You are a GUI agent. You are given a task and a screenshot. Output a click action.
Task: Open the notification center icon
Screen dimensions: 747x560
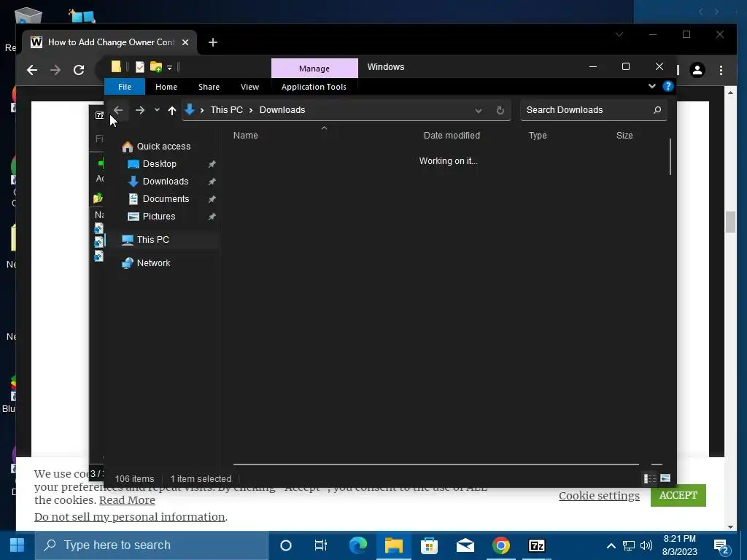click(721, 547)
